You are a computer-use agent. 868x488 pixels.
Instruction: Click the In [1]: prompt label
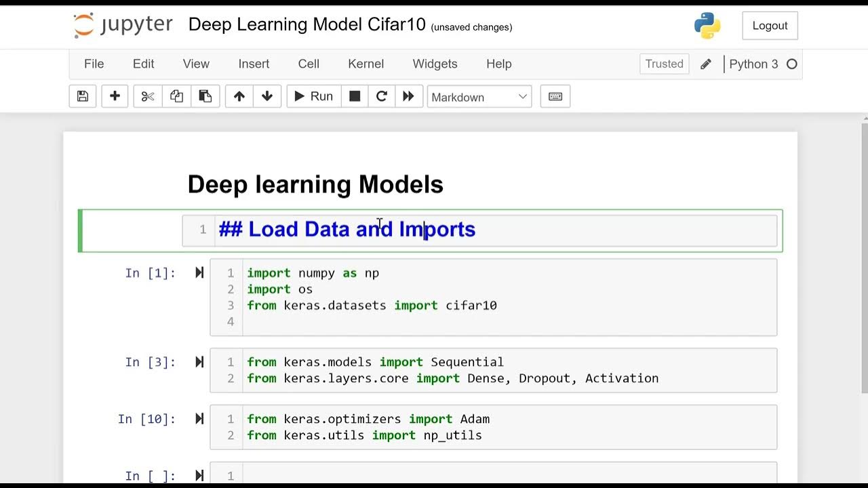point(150,273)
